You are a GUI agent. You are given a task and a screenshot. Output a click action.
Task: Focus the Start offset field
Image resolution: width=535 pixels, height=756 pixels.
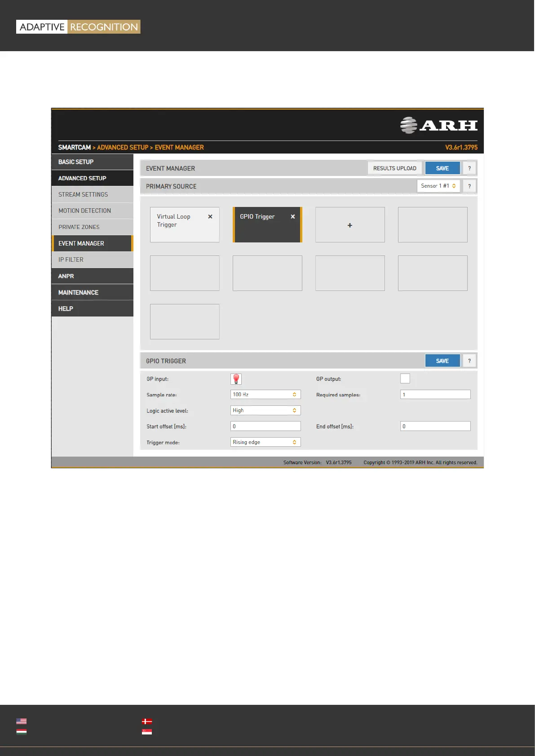point(265,426)
